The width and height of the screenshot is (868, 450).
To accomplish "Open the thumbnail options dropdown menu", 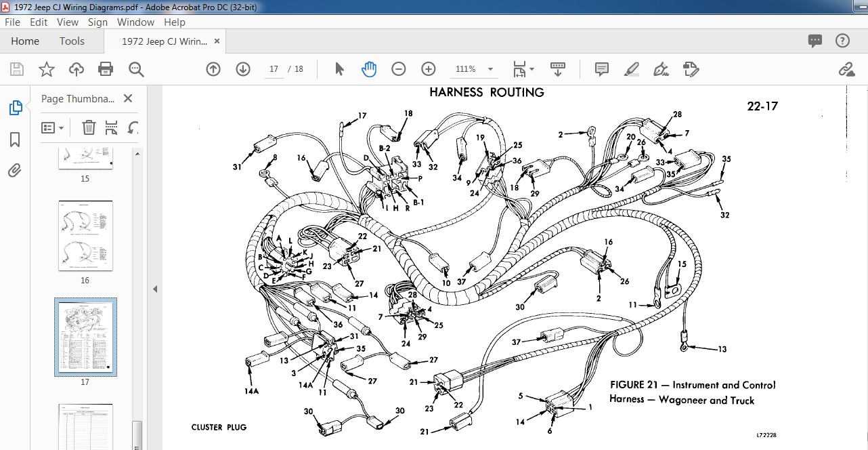I will click(53, 127).
